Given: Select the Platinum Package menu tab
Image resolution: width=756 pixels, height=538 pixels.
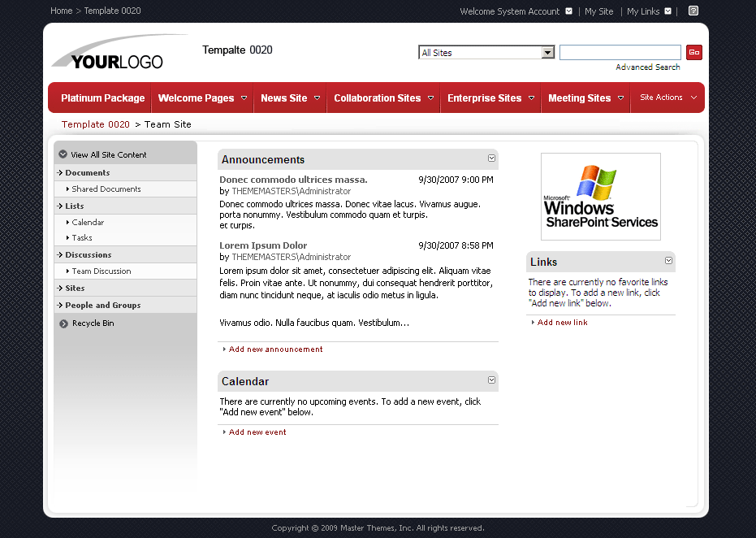Looking at the screenshot, I should coord(101,98).
